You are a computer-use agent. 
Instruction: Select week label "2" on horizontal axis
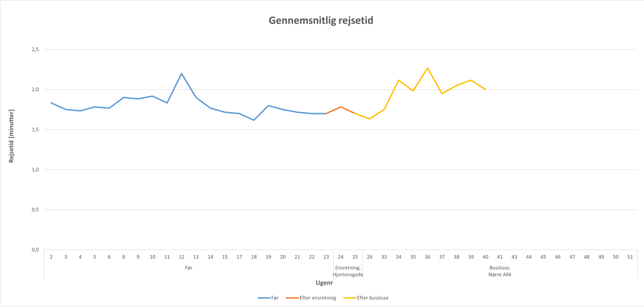[x=51, y=257]
